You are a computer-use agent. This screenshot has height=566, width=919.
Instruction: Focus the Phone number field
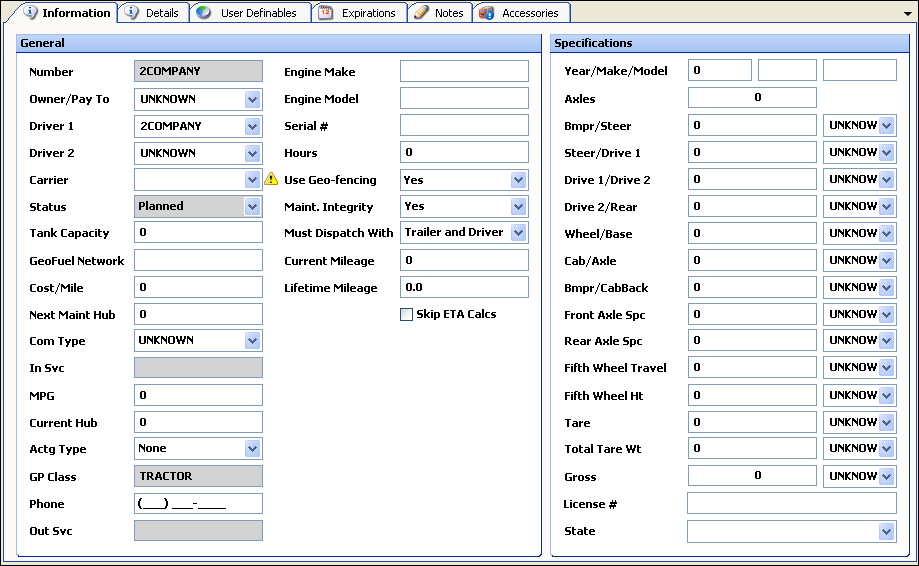coord(198,504)
